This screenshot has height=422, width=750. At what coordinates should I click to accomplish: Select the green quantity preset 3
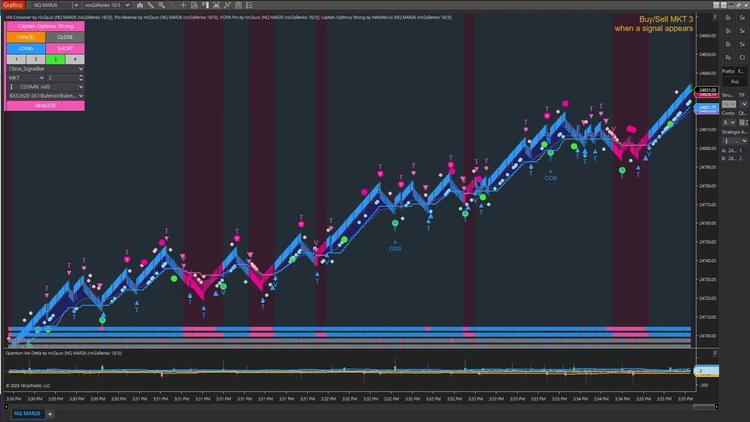tap(55, 59)
